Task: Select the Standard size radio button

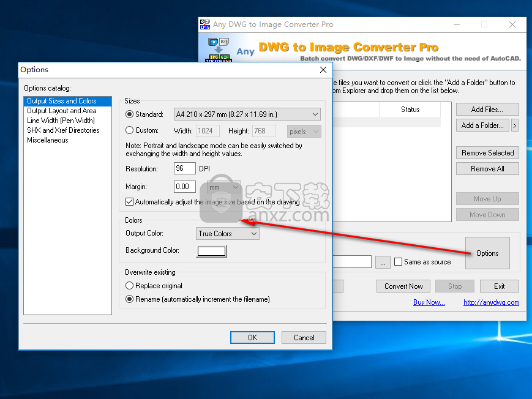Action: click(x=129, y=114)
